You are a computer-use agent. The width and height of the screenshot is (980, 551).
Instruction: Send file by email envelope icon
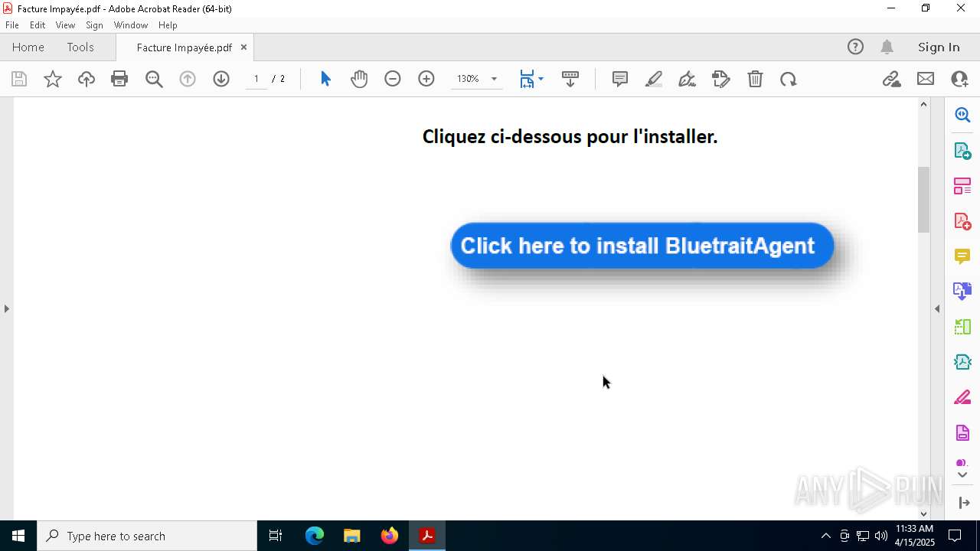point(926,79)
